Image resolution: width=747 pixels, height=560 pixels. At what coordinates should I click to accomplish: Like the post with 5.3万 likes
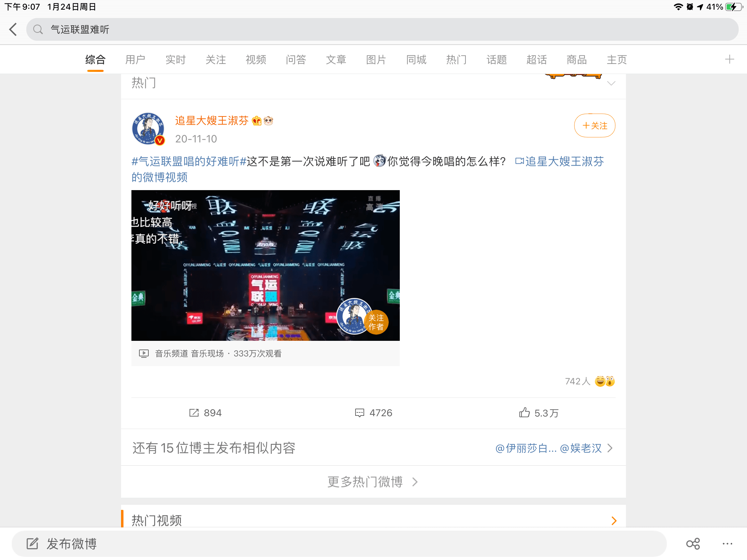click(x=538, y=413)
